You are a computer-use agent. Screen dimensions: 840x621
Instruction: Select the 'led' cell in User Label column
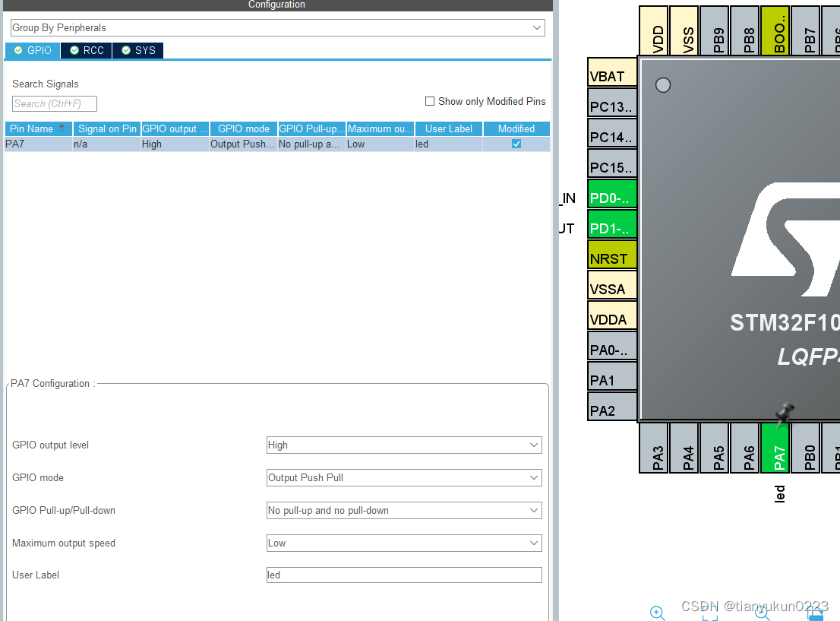coord(448,144)
